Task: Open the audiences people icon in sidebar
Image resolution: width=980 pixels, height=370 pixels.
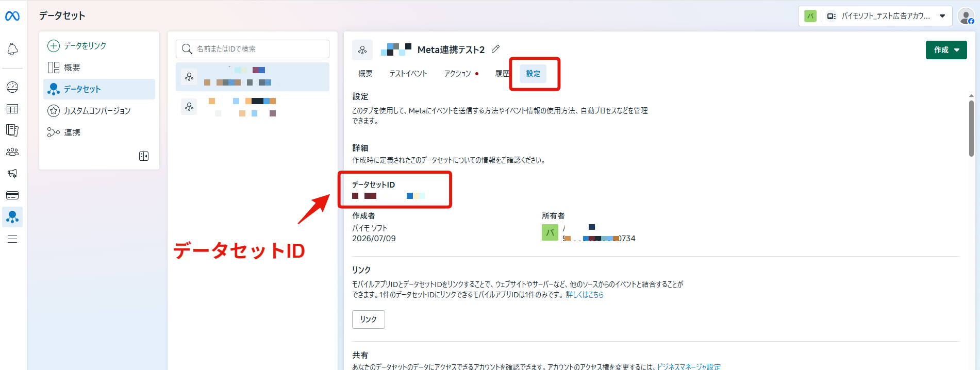Action: 12,152
